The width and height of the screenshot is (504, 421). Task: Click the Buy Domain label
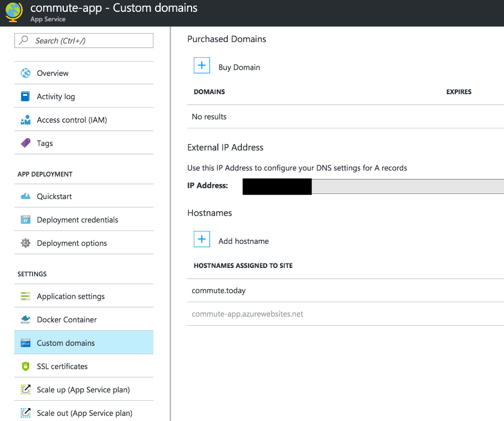(239, 67)
